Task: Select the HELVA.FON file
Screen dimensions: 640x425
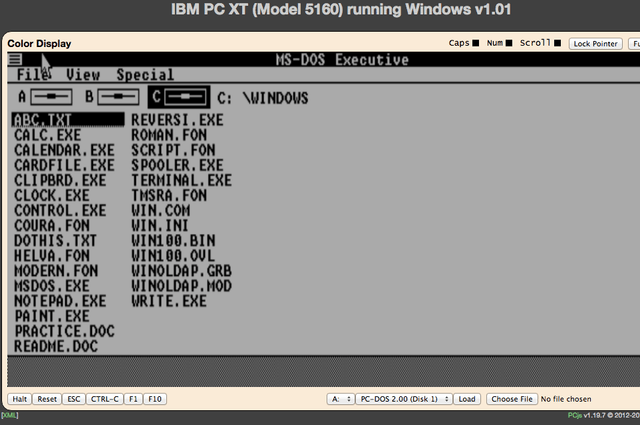Action: (52, 256)
